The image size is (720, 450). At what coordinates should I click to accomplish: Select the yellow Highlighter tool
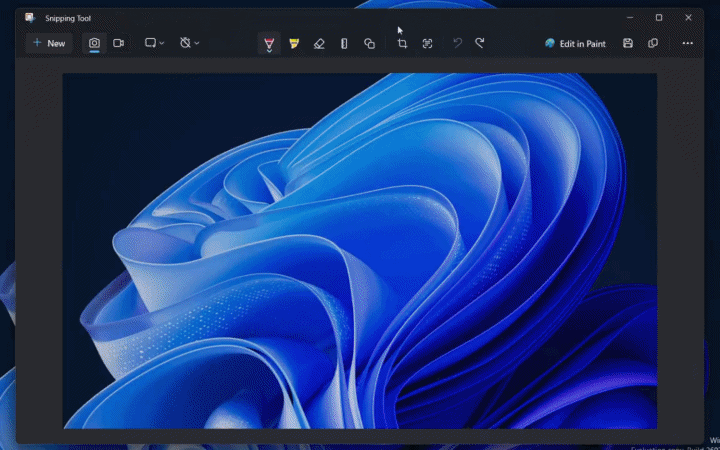(294, 43)
